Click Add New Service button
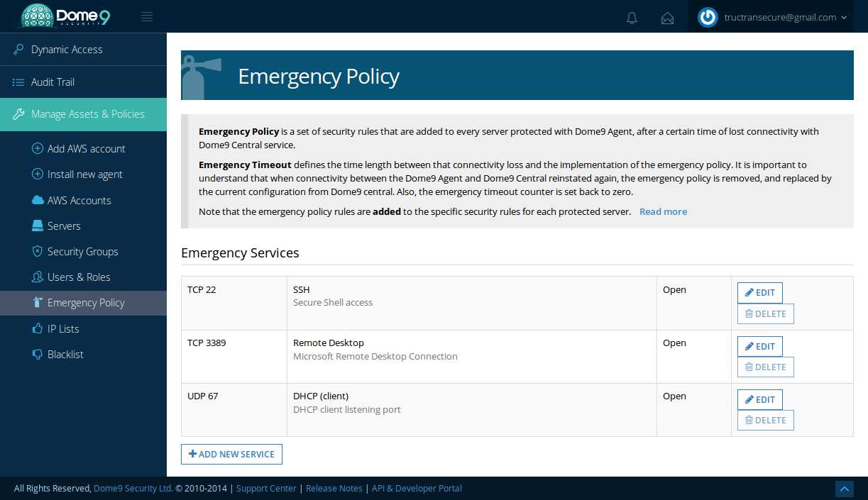Viewport: 868px width, 500px height. point(231,455)
